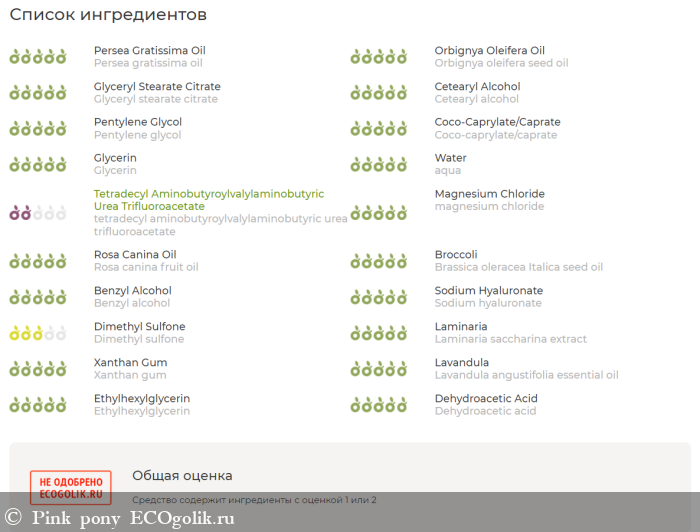Open the Laminaria ingredient entry
The image size is (700, 532).
[461, 327]
